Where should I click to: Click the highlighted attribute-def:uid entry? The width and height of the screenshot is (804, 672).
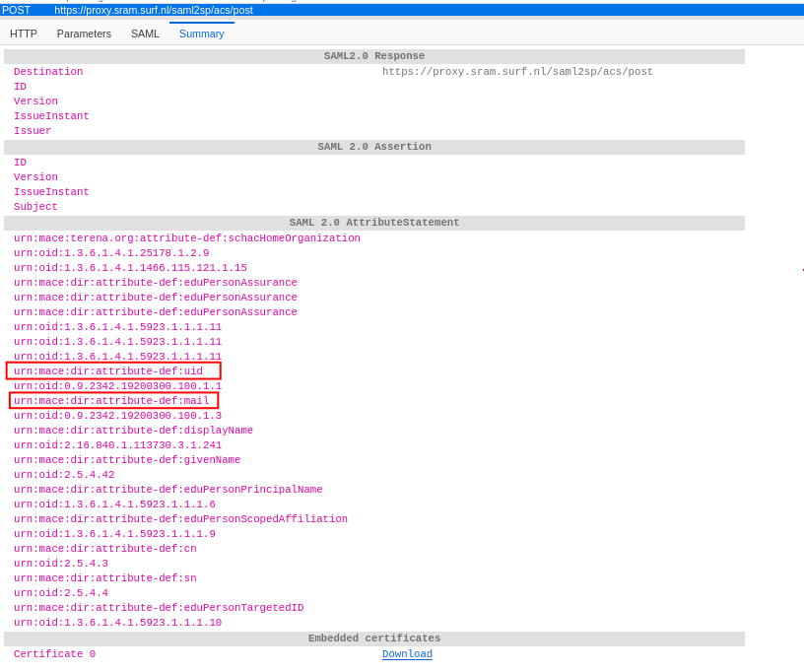pos(108,371)
